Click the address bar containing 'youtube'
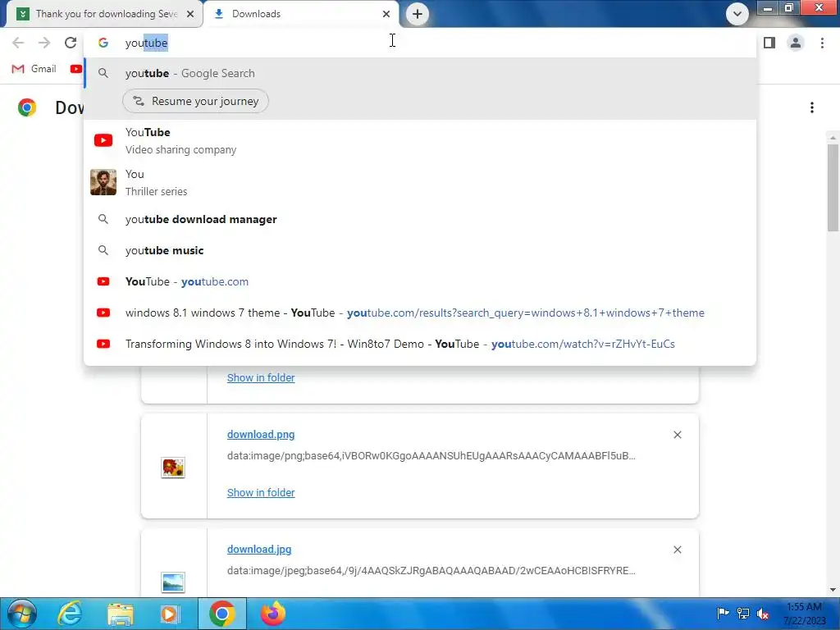 [x=420, y=43]
